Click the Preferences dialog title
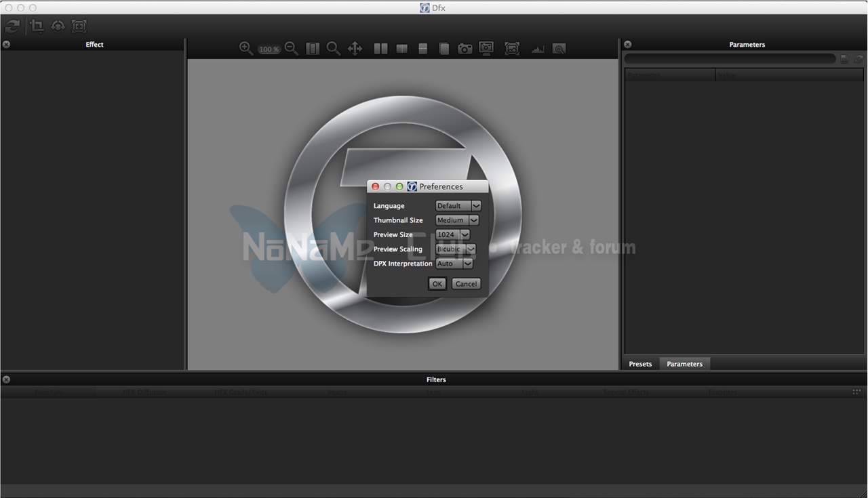Viewport: 868px width, 498px height. pos(441,186)
